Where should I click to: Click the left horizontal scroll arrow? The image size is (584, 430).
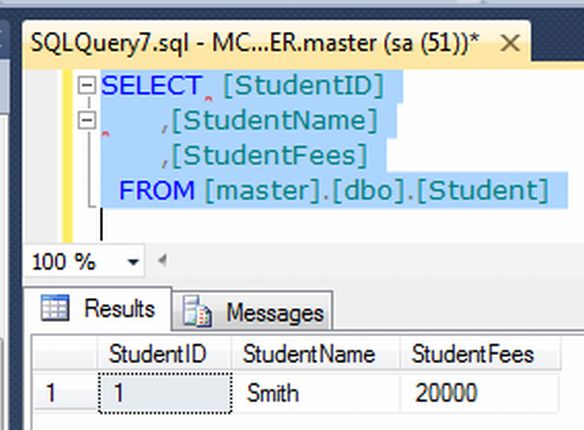pos(162,260)
